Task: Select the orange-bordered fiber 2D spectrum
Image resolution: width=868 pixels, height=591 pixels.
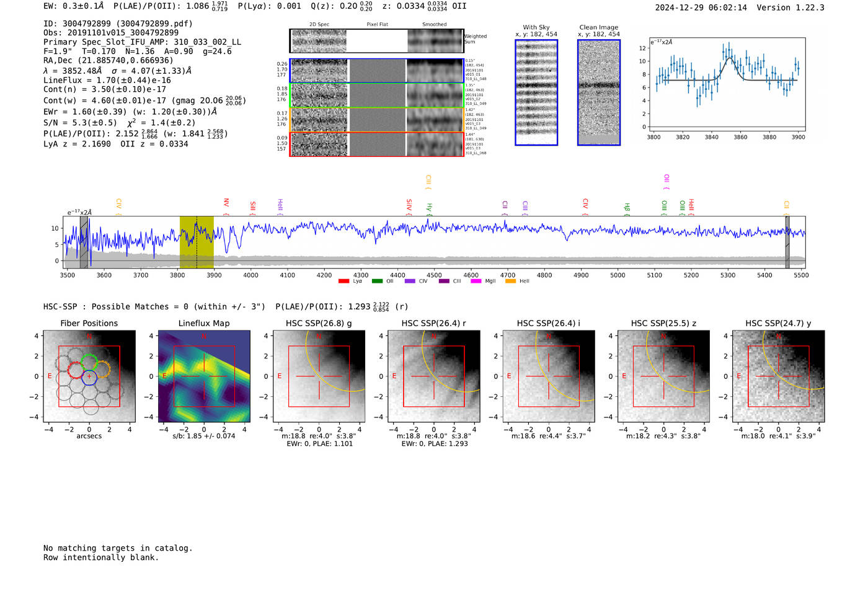Action: coord(376,120)
